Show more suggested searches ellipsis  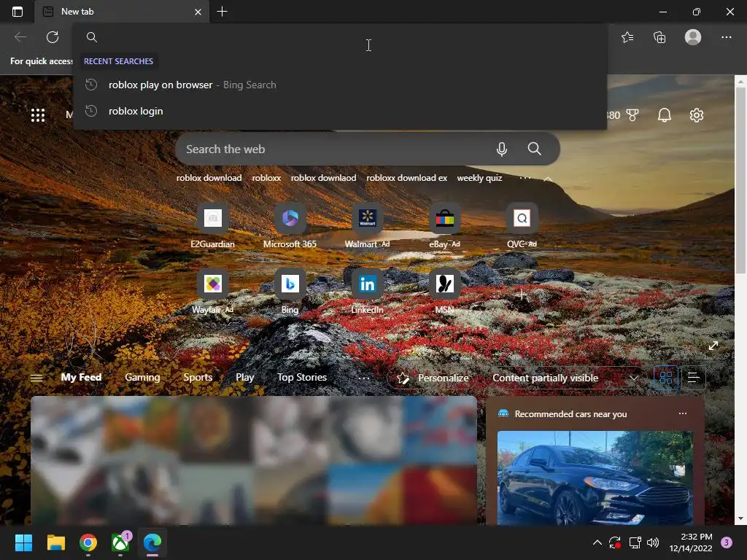(x=525, y=178)
